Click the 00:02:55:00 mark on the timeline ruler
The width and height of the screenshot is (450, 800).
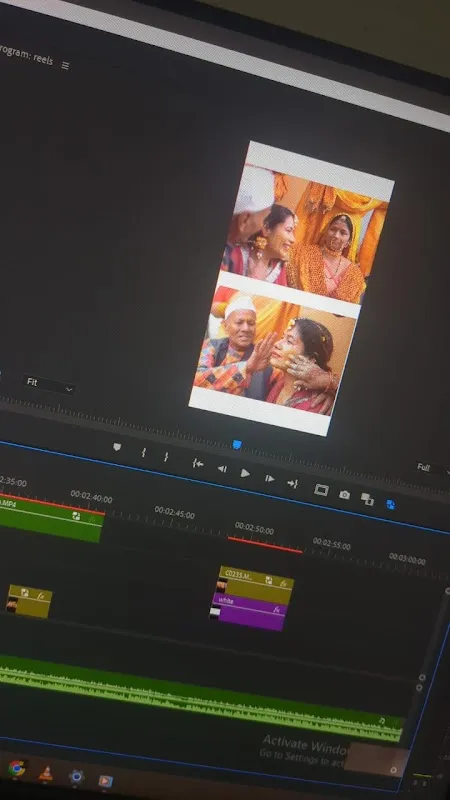click(x=332, y=543)
